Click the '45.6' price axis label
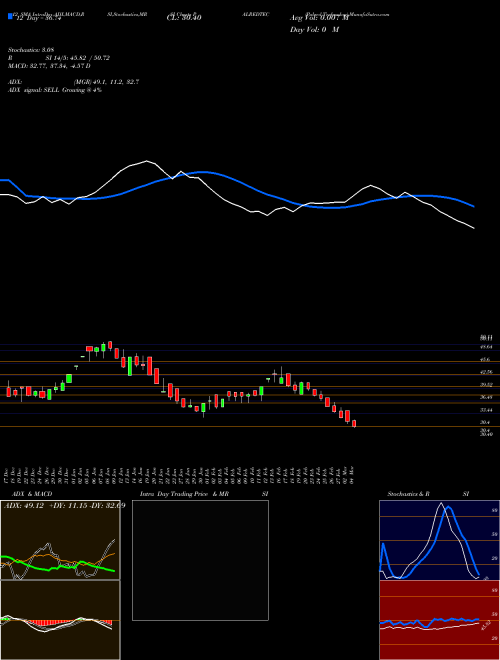 pos(485,360)
